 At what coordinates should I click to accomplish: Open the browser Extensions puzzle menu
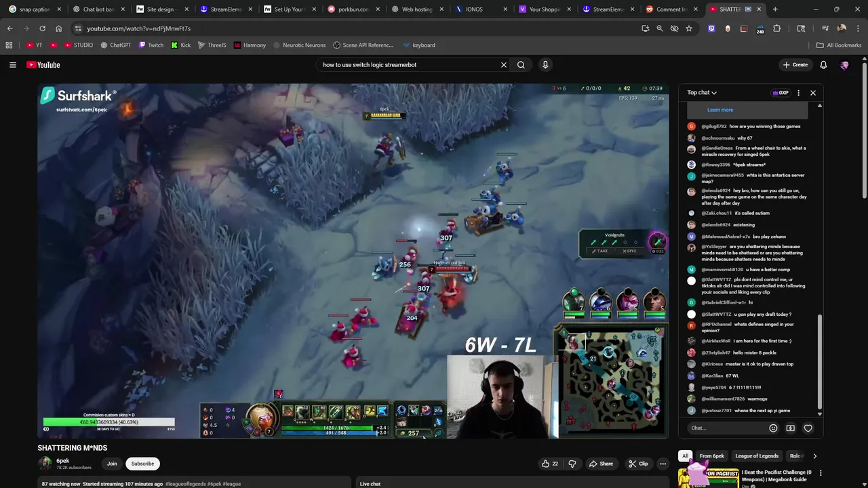[777, 28]
